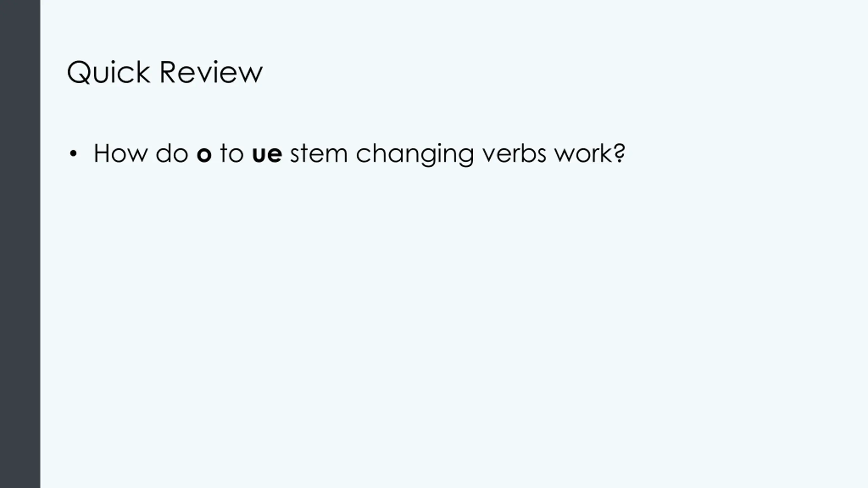868x488 pixels.
Task: Click the word Quick in title
Action: pyautogui.click(x=108, y=72)
